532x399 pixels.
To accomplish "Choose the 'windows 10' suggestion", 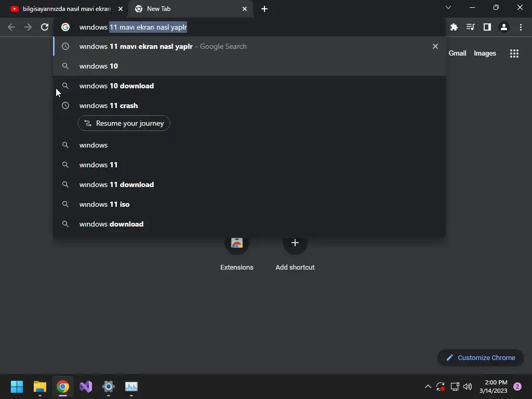I will click(249, 66).
